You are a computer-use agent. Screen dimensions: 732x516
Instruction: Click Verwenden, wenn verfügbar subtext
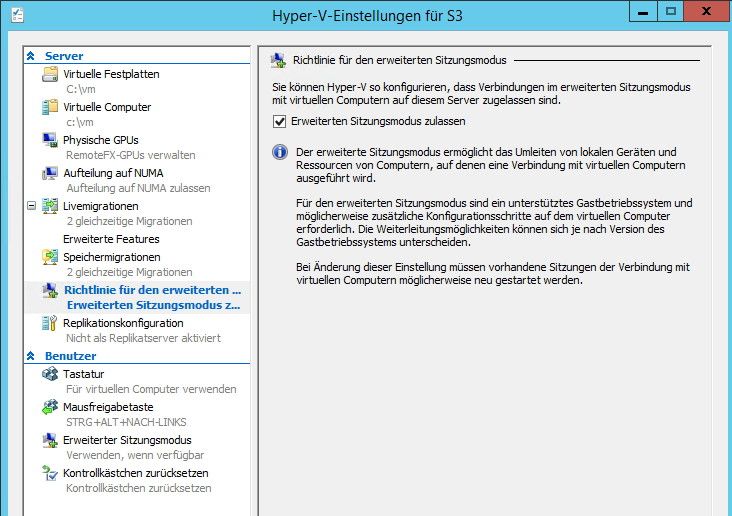(x=135, y=455)
